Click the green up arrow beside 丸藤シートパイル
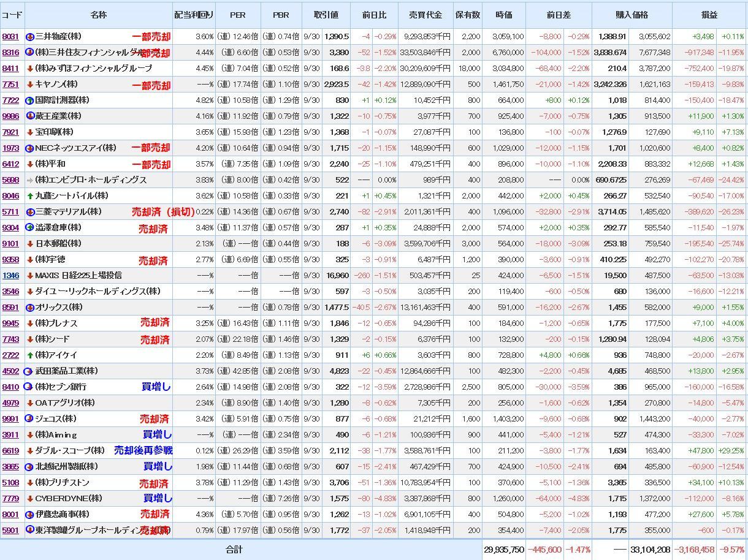This screenshot has width=748, height=560. pyautogui.click(x=29, y=196)
